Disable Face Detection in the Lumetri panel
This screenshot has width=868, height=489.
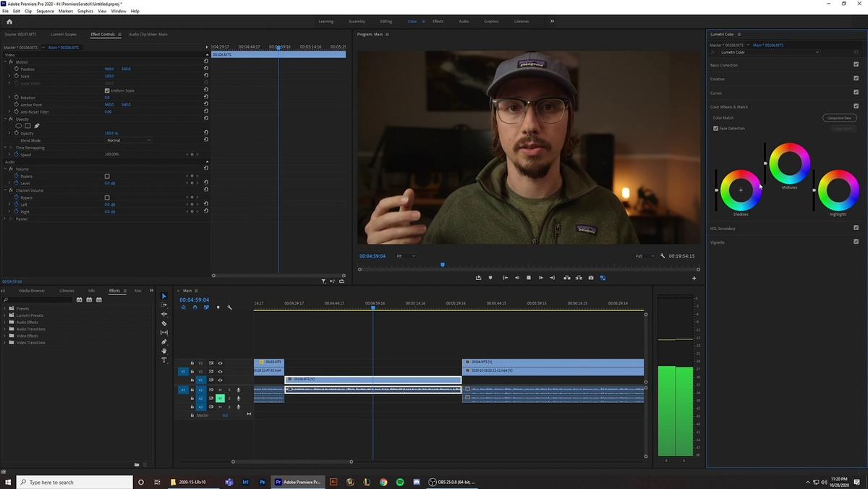pos(715,128)
